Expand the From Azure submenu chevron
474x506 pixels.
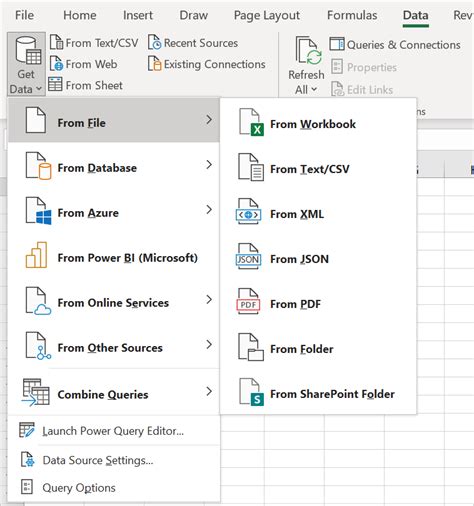pyautogui.click(x=209, y=209)
